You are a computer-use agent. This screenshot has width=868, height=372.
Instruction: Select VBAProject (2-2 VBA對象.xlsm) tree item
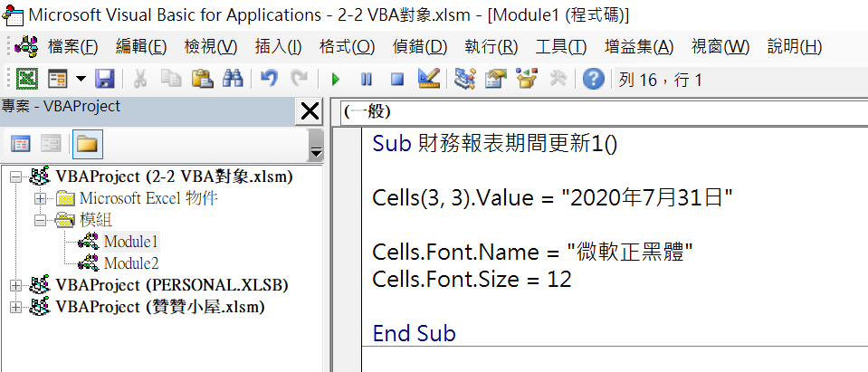point(175,176)
